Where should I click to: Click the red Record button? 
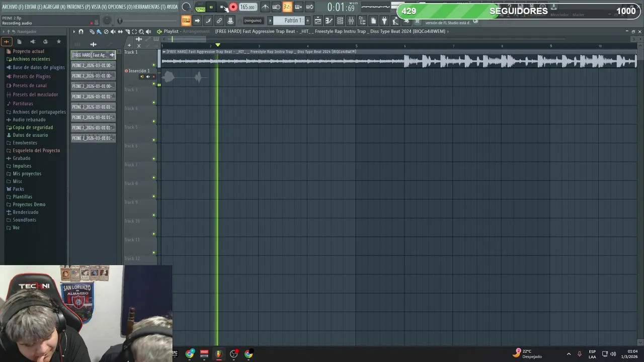pyautogui.click(x=233, y=7)
